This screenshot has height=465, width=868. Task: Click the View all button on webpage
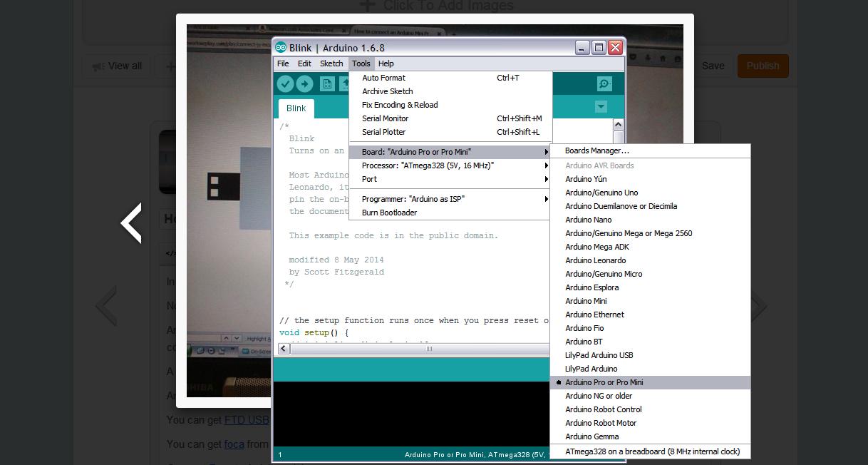pyautogui.click(x=118, y=66)
